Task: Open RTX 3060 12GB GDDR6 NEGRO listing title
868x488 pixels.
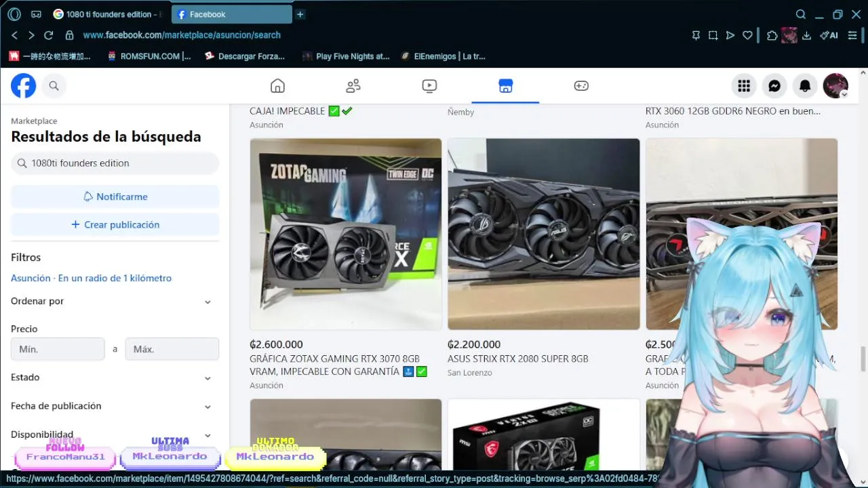Action: (x=733, y=111)
